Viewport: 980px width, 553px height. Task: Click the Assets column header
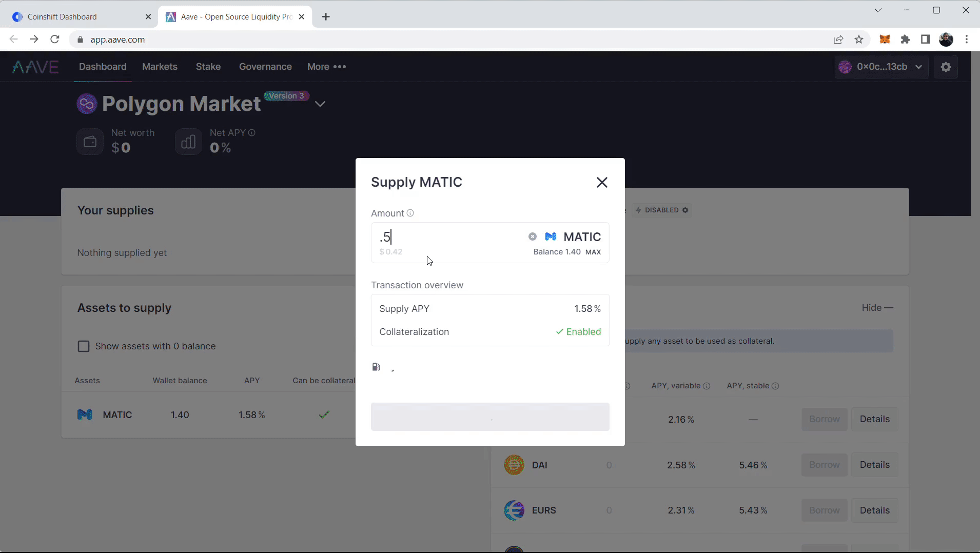point(87,381)
